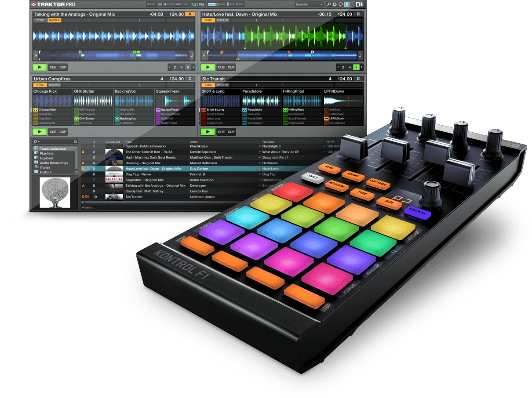Image resolution: width=532 pixels, height=398 pixels.
Task: Toggle SYNC on Deck B
Action: coord(208,20)
